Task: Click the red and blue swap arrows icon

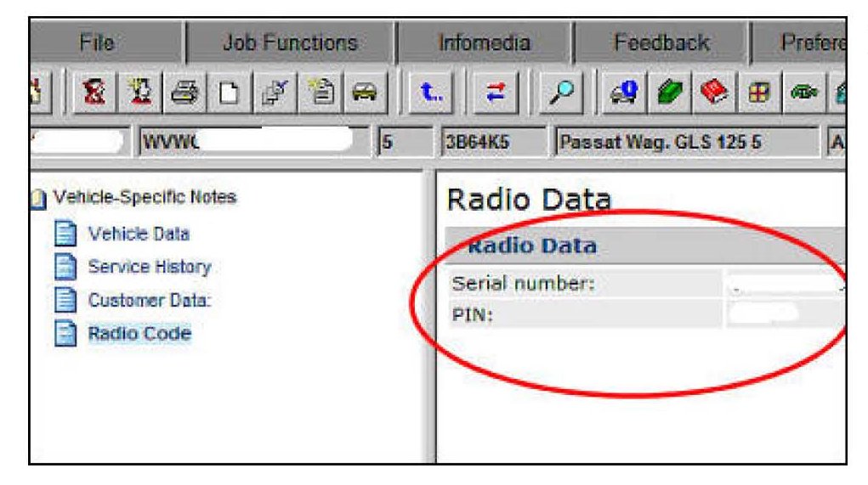Action: click(496, 90)
